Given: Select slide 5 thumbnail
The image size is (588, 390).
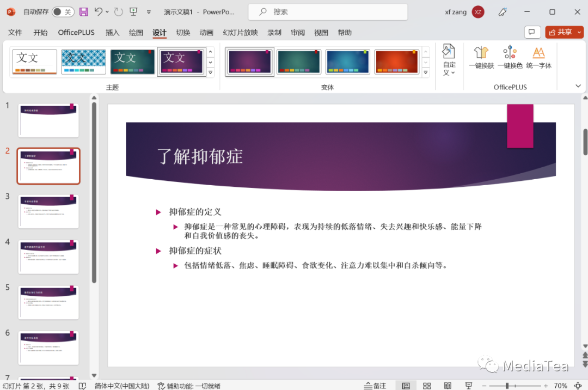Looking at the screenshot, I should 49,303.
